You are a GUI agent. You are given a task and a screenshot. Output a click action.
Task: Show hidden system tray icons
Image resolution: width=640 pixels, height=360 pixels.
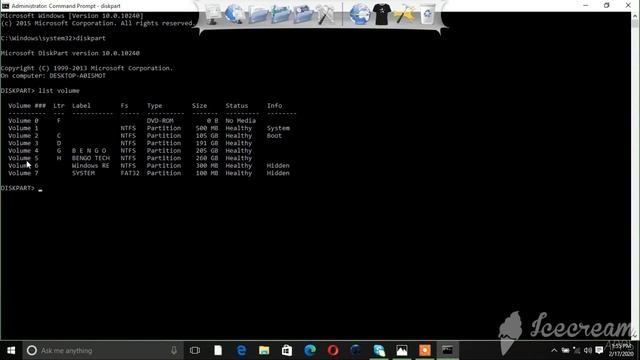554,350
